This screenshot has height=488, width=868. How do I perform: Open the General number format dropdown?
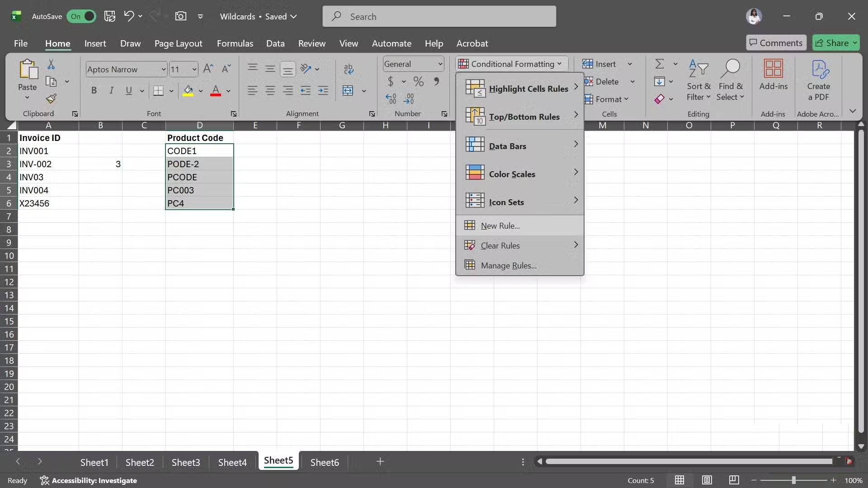[440, 64]
